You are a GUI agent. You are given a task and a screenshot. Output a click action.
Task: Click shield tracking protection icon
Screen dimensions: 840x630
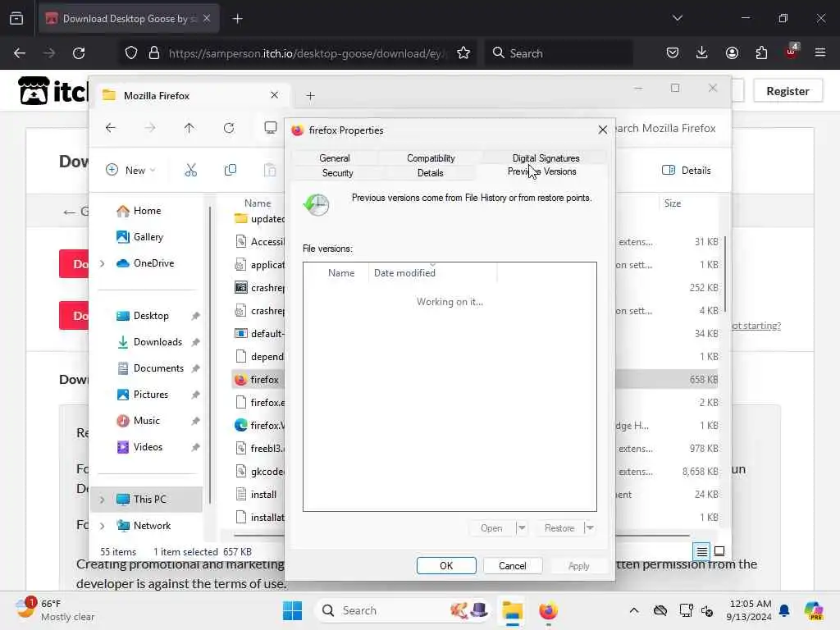131,53
